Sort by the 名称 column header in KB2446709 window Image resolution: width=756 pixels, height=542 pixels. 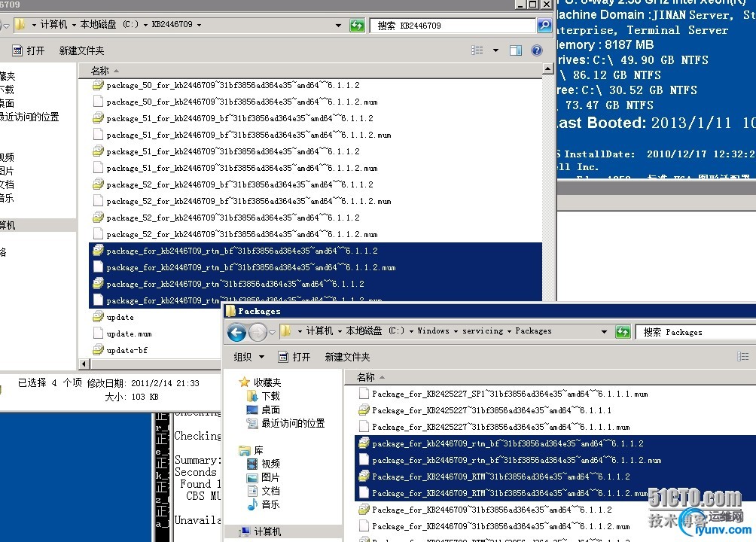(100, 71)
